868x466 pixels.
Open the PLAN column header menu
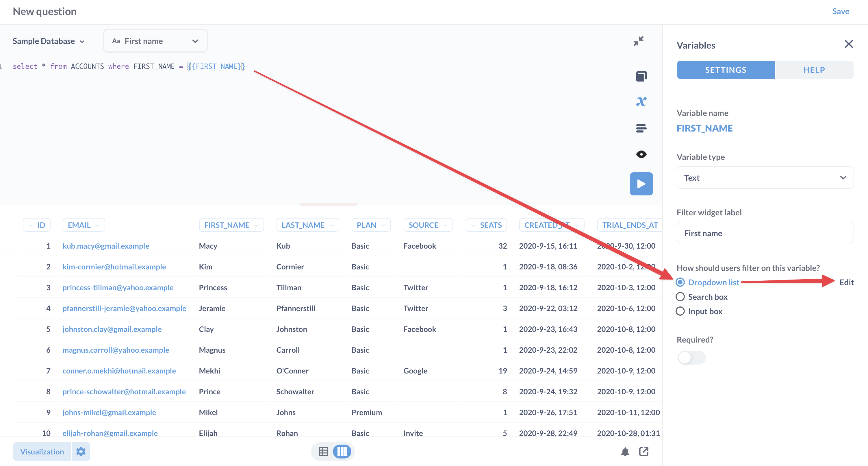point(371,225)
